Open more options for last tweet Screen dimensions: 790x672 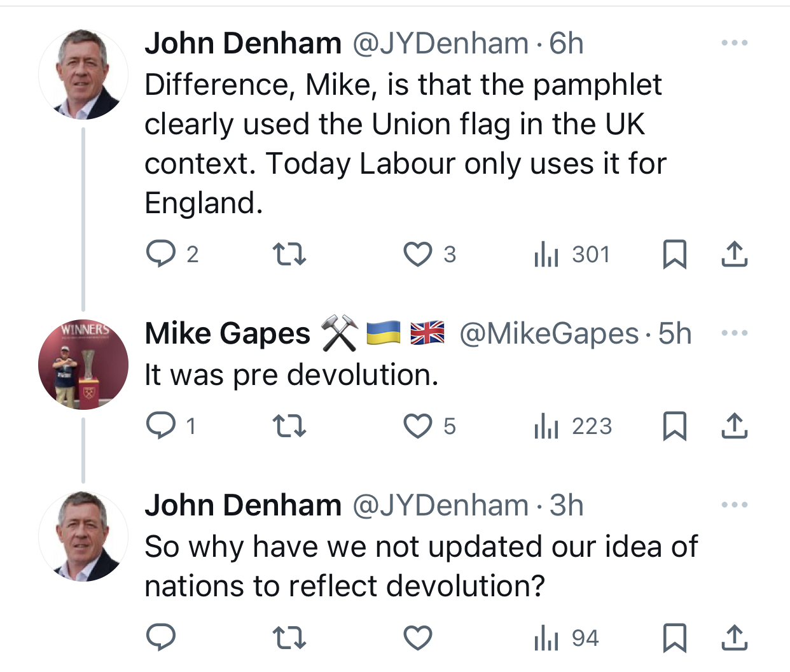click(x=734, y=505)
